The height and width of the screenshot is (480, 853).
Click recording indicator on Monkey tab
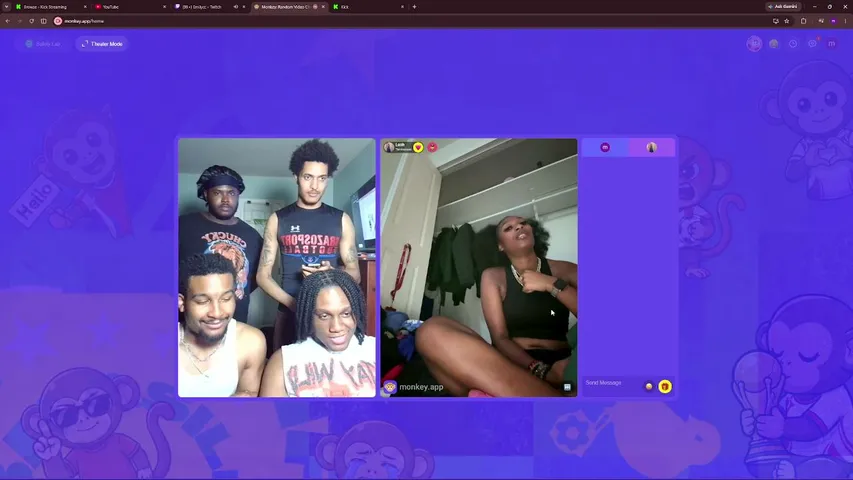point(316,7)
